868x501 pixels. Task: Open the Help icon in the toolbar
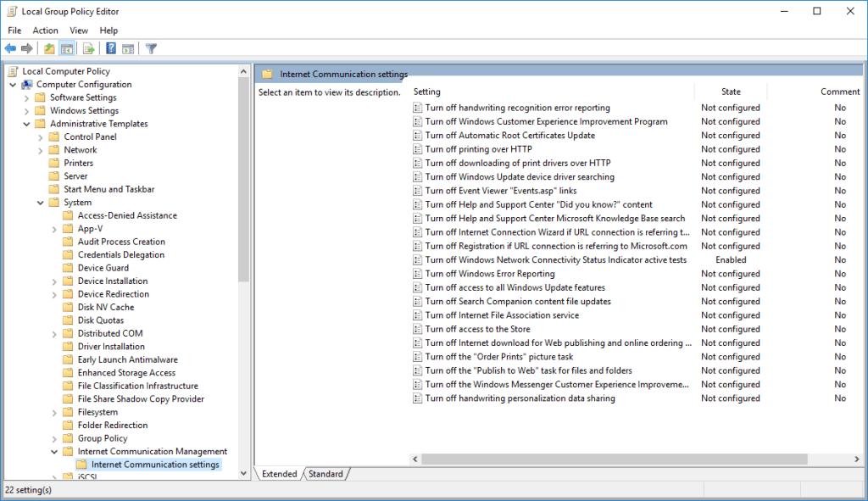coord(110,48)
